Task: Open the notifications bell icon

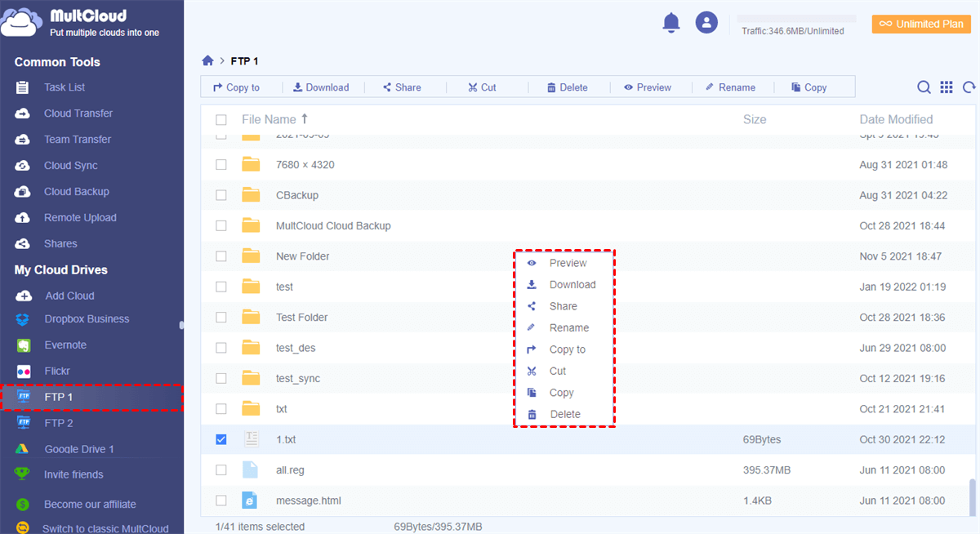Action: pos(671,23)
